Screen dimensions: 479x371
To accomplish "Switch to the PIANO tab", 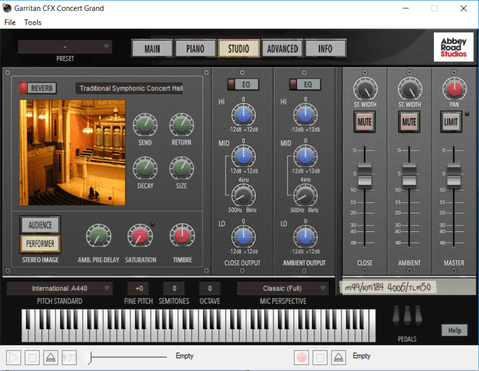I will coord(195,49).
